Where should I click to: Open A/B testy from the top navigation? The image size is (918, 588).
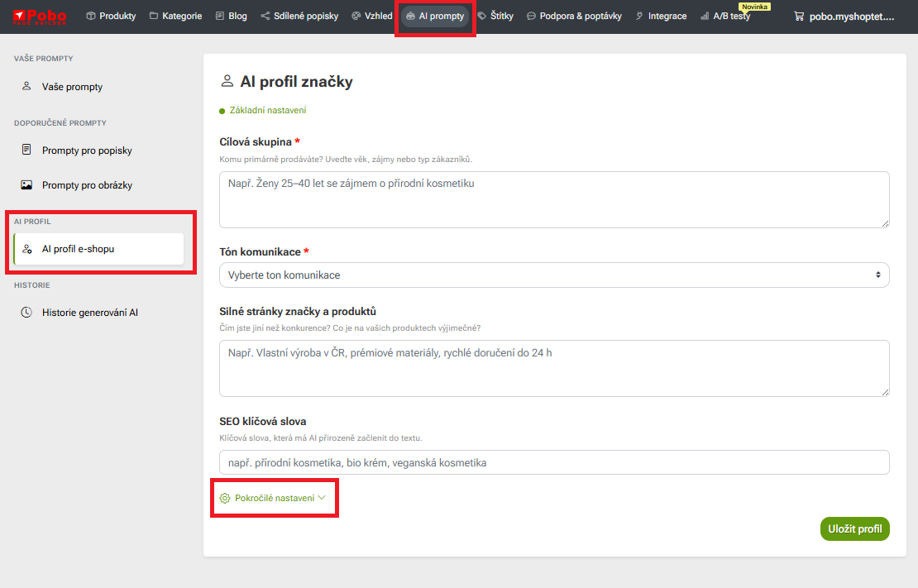click(x=725, y=16)
